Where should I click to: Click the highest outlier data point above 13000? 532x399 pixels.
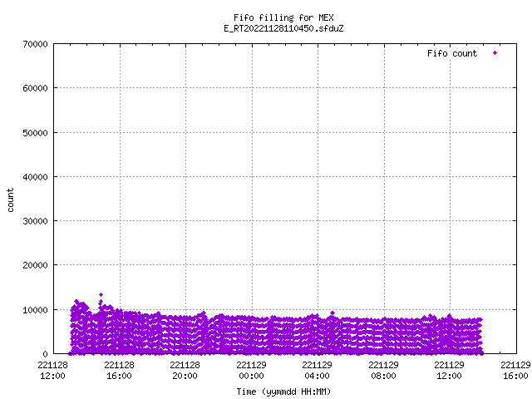pyautogui.click(x=101, y=295)
